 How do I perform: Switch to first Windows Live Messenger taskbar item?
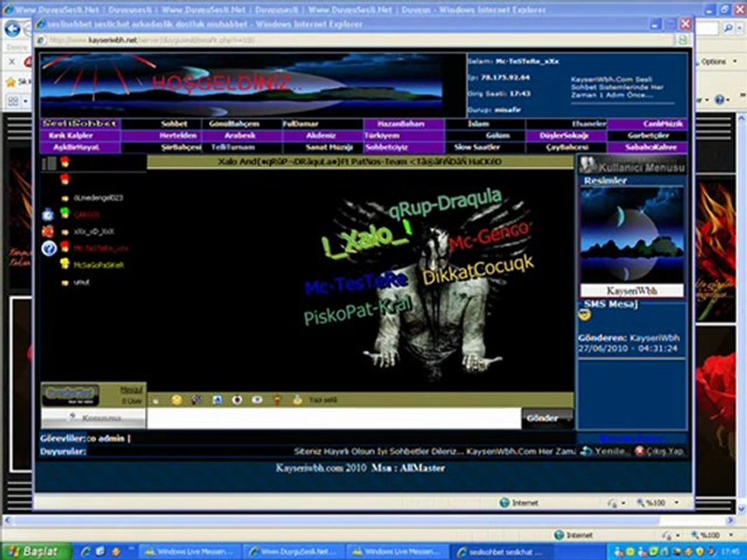[x=190, y=551]
